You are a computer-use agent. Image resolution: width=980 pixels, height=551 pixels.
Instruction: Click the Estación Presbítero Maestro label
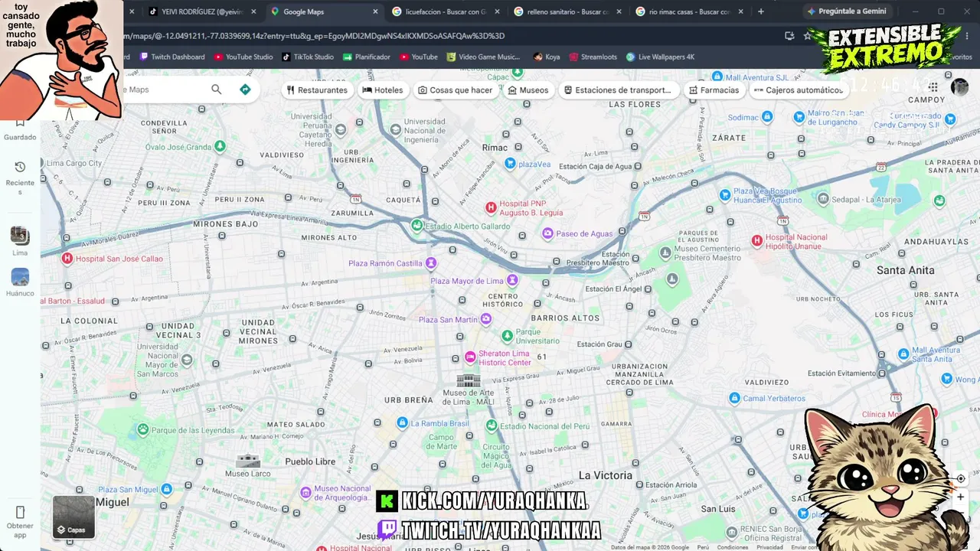[x=609, y=259]
